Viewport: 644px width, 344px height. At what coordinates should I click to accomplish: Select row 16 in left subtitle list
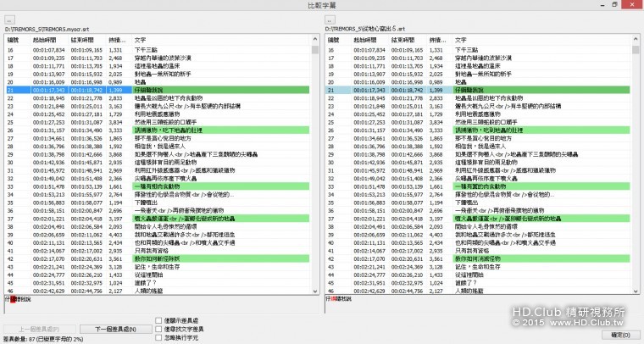pos(158,50)
